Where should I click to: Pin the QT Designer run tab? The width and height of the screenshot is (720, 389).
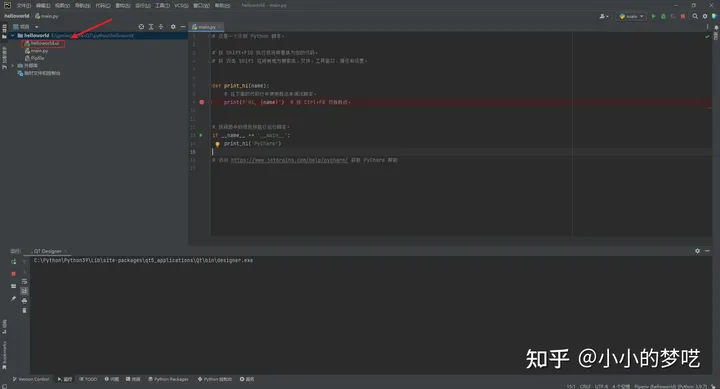coord(13,299)
